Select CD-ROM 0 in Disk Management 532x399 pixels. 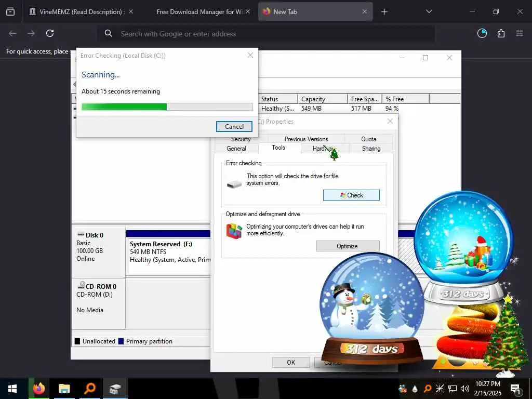(98, 303)
